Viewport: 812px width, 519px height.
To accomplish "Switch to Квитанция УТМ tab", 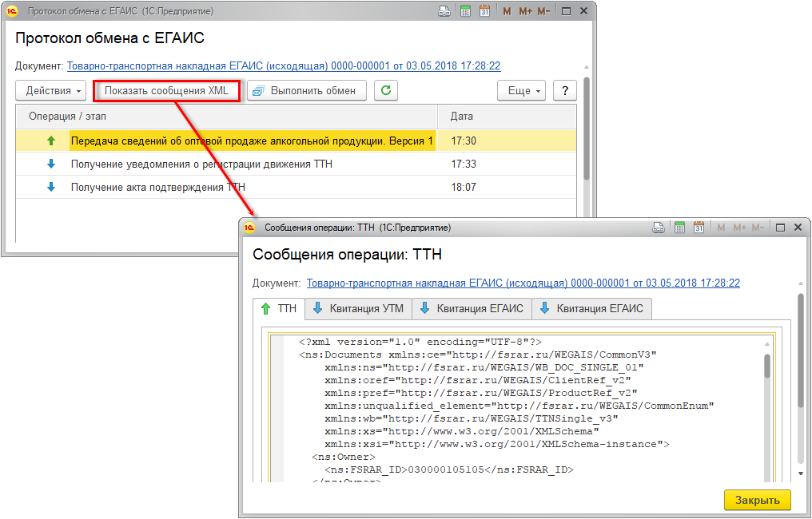I will tap(358, 309).
